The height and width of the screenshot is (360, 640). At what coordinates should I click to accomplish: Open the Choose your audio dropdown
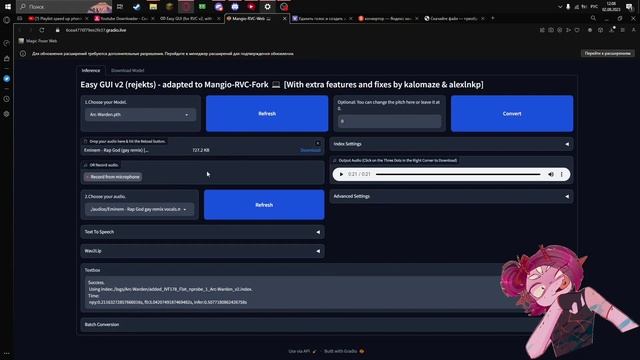point(139,209)
